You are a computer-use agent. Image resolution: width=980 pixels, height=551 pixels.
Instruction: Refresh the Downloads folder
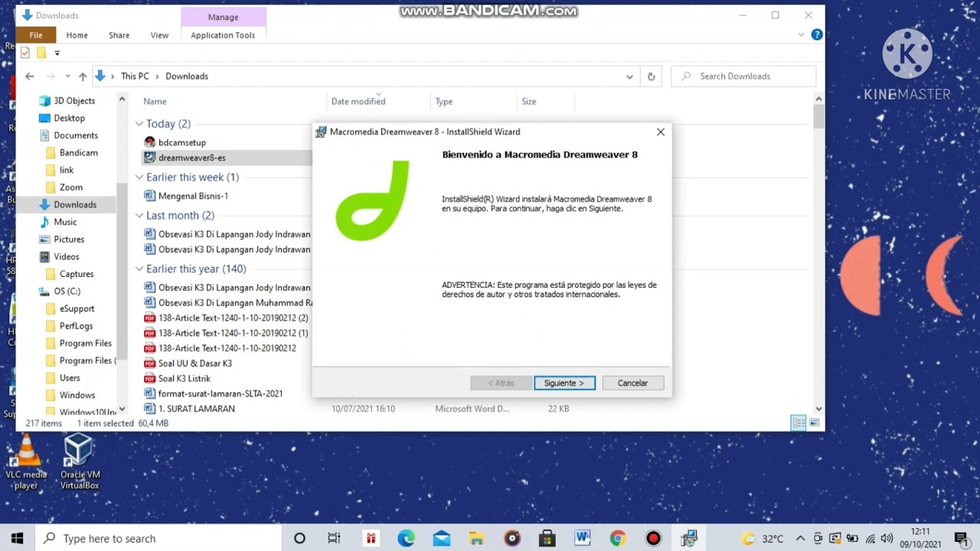pyautogui.click(x=651, y=77)
